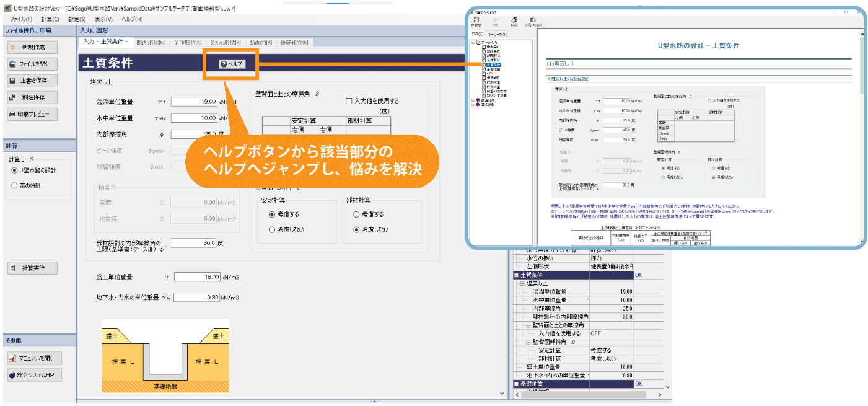Click the print icon in help window
The width and height of the screenshot is (868, 406).
pos(514,20)
